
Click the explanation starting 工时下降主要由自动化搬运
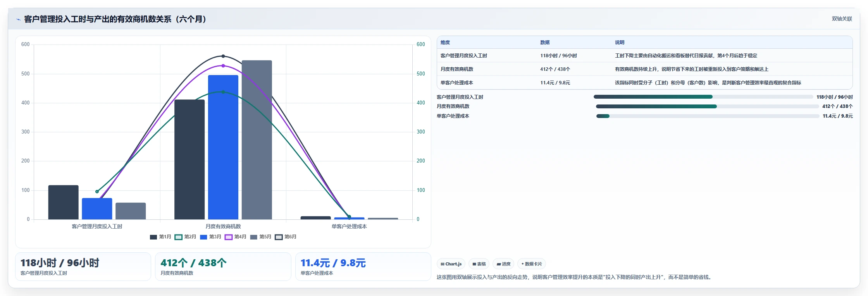point(686,56)
